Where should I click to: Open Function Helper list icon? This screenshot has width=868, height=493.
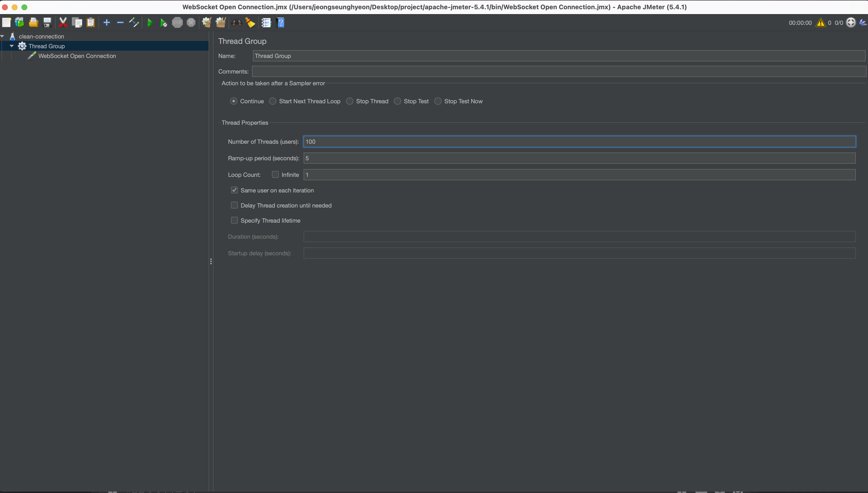click(x=266, y=23)
